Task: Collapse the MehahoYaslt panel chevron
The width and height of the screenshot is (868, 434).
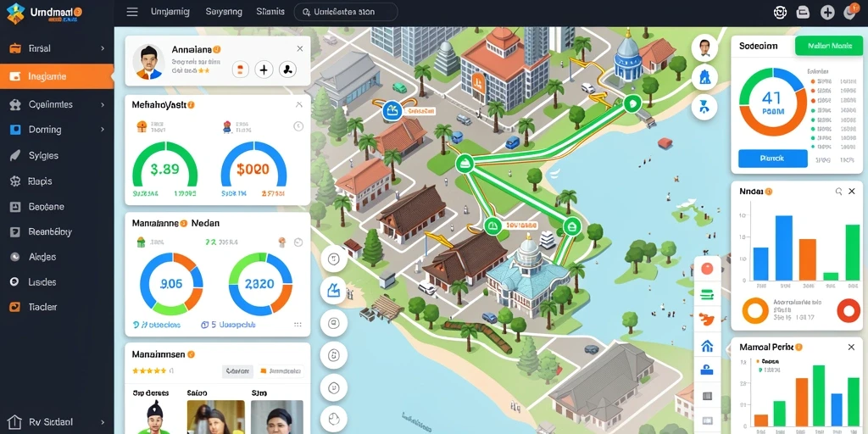Action: pos(299,104)
